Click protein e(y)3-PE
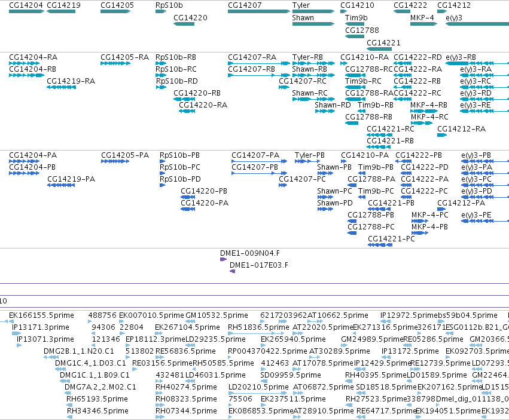 click(x=476, y=215)
